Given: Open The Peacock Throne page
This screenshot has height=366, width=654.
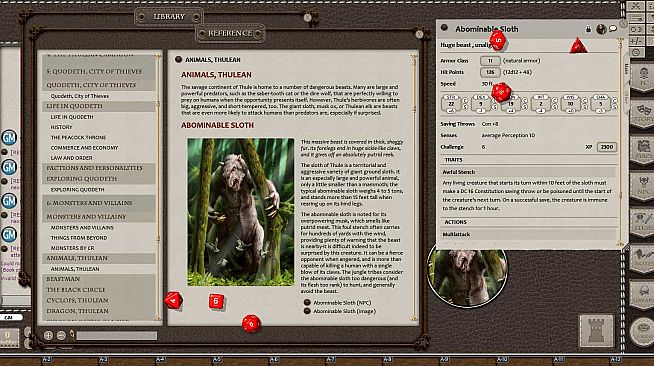Looking at the screenshot, I should (x=78, y=137).
